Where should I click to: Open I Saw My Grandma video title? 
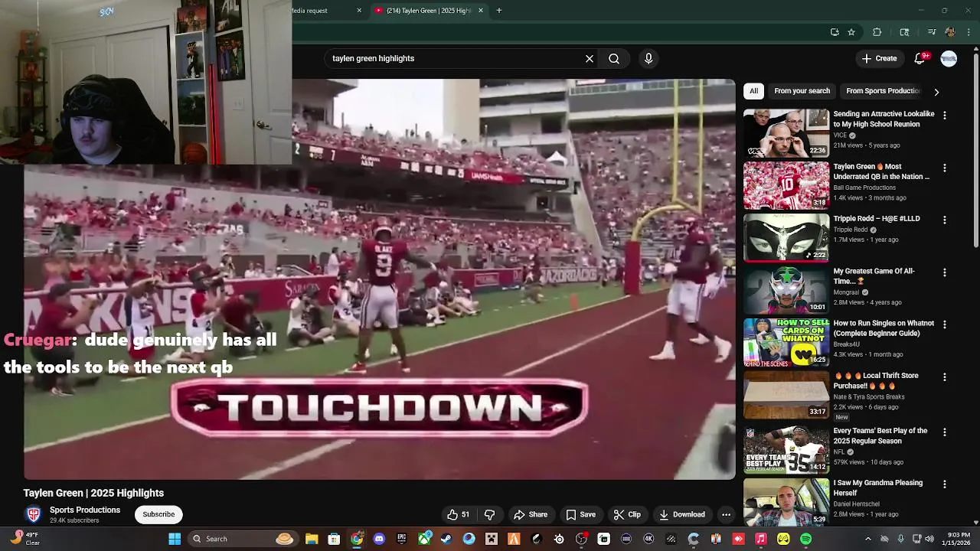tap(878, 487)
